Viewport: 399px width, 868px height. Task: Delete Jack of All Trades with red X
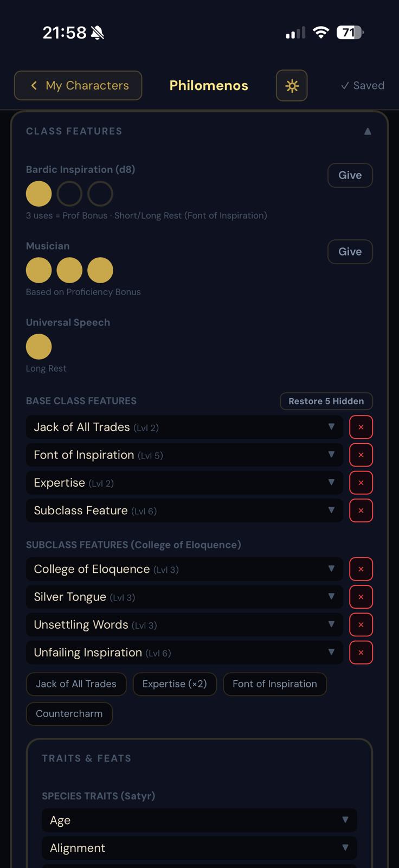pos(361,427)
